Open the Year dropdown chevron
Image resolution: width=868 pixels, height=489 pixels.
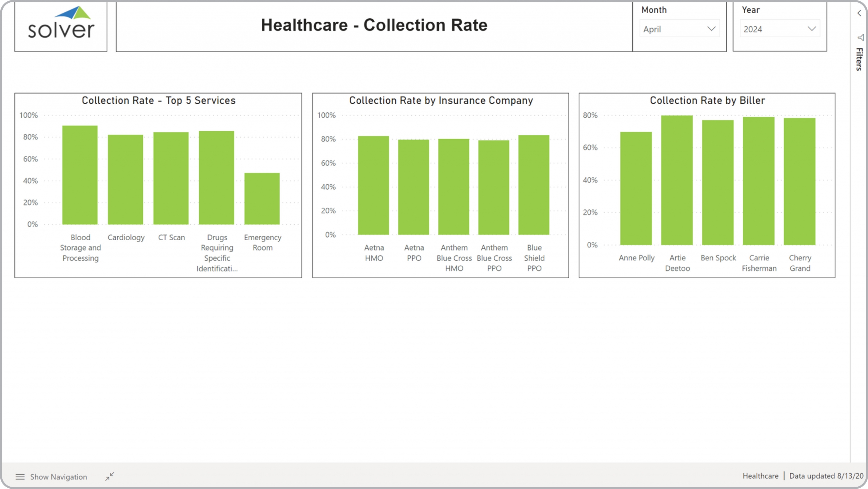[811, 29]
